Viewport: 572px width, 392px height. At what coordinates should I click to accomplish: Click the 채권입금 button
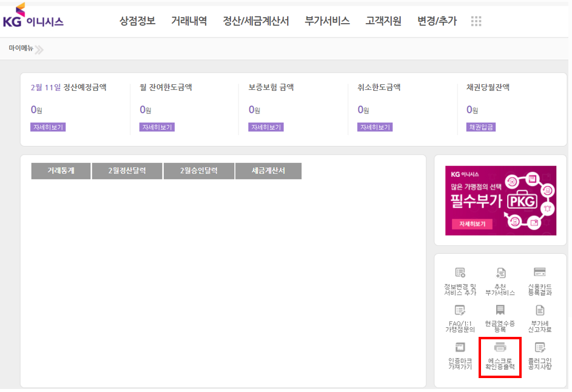(x=481, y=127)
